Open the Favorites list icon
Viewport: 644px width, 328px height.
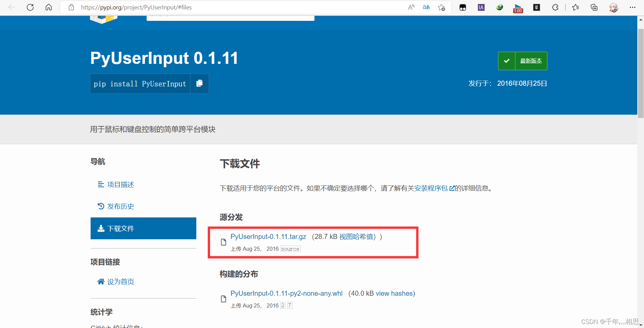tap(576, 7)
